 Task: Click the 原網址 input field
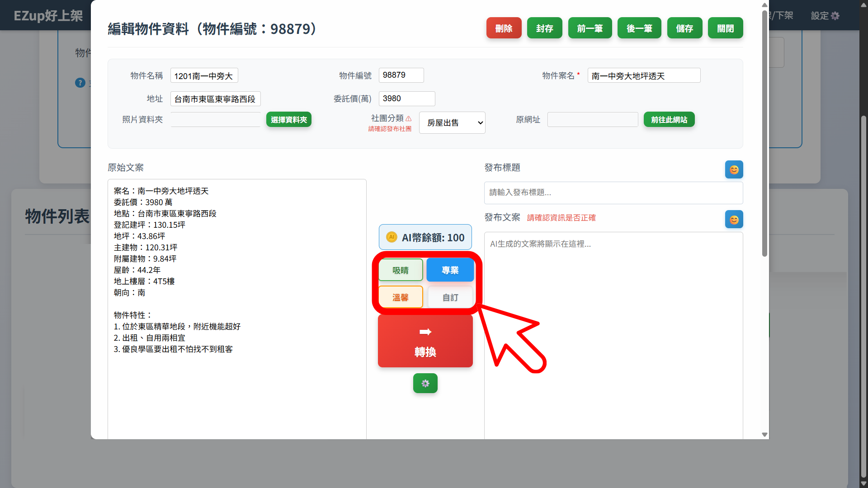593,120
